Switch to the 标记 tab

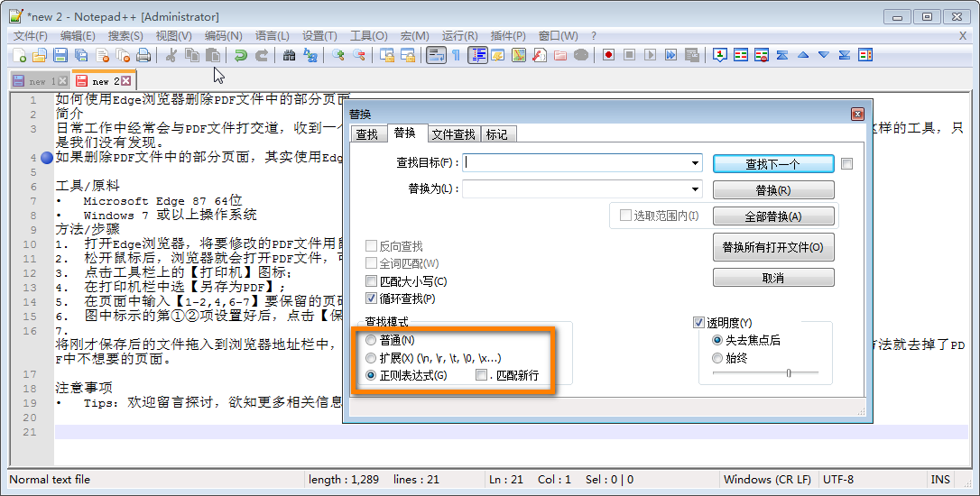pyautogui.click(x=497, y=134)
